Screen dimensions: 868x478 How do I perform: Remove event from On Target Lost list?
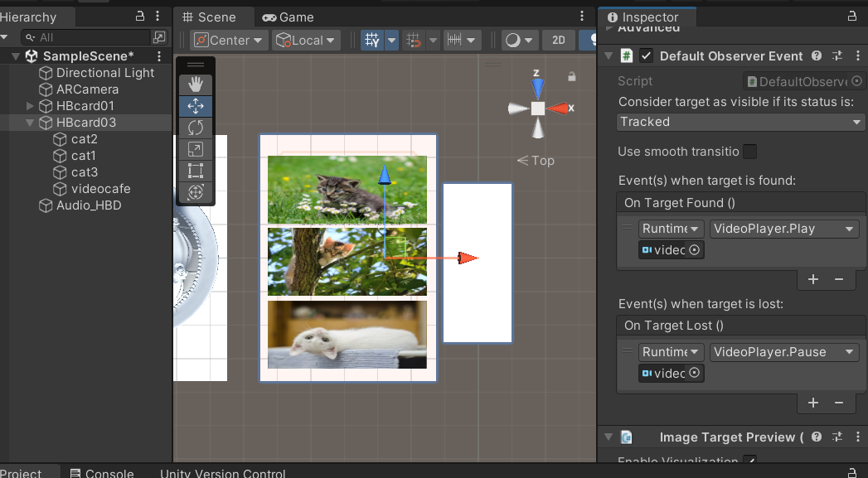click(839, 403)
